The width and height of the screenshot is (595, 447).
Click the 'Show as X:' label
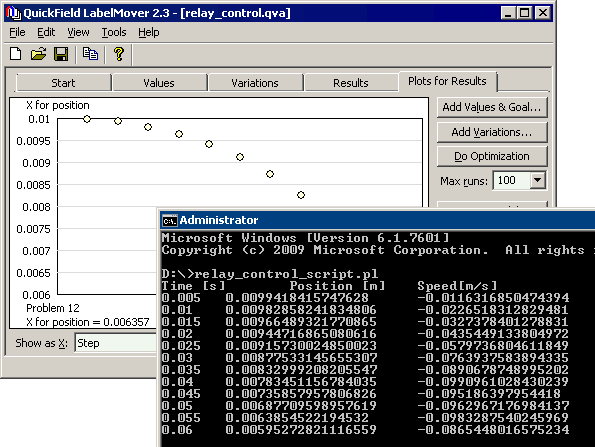coord(41,343)
